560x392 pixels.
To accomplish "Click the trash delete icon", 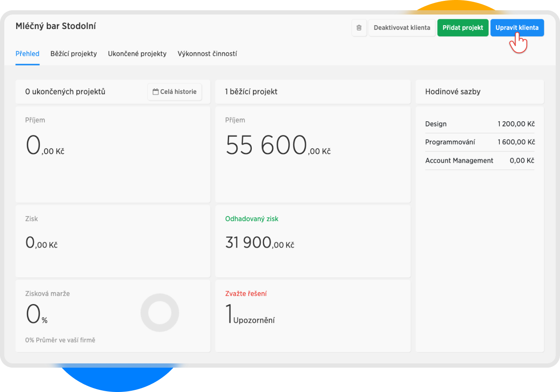I will (359, 28).
